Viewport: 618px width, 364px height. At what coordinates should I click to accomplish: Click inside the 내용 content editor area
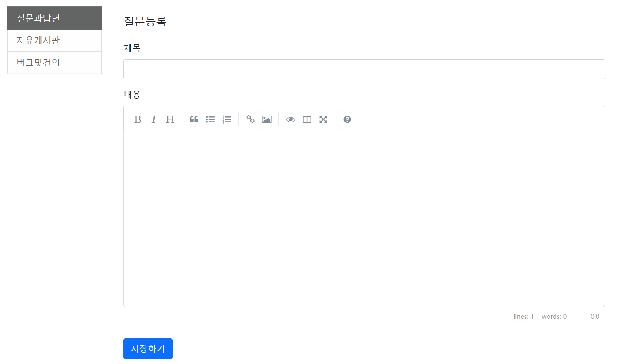point(364,219)
